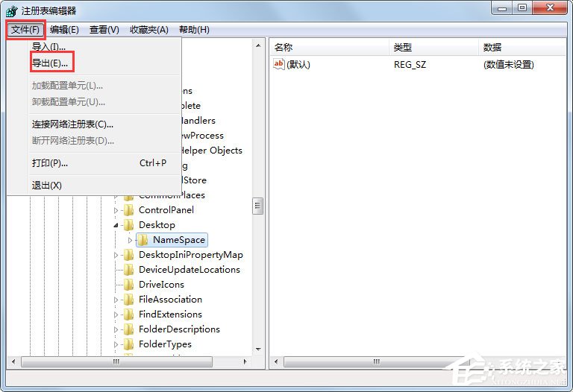Select the DriveIcons key

pyautogui.click(x=161, y=285)
